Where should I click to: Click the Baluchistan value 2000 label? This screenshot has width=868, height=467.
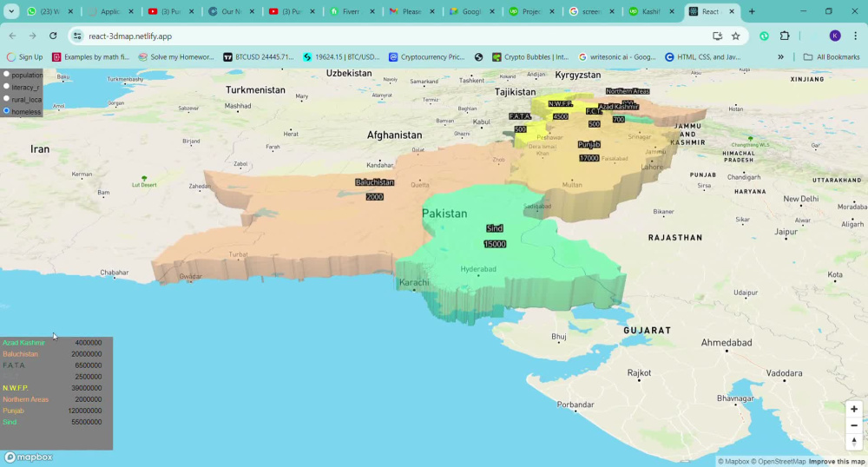375,197
